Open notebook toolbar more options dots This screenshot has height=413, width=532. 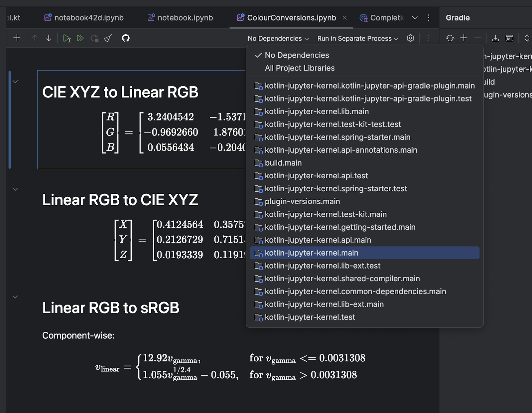pos(428,38)
